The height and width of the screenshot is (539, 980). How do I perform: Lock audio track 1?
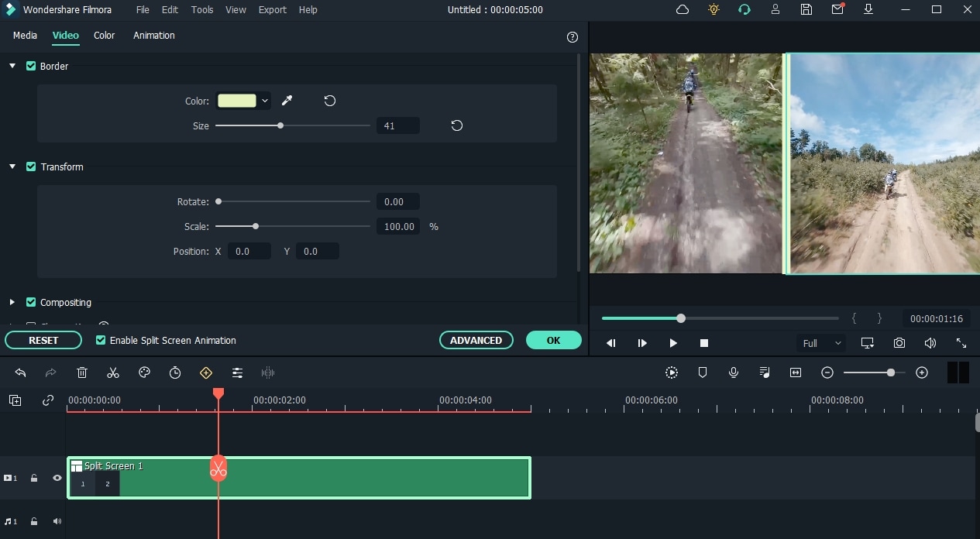34,521
